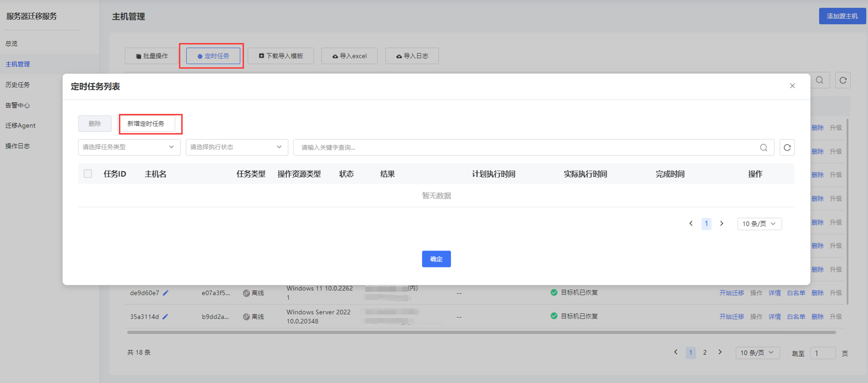Click 开始迁移 for host 35a3114d
The image size is (868, 383).
point(731,317)
